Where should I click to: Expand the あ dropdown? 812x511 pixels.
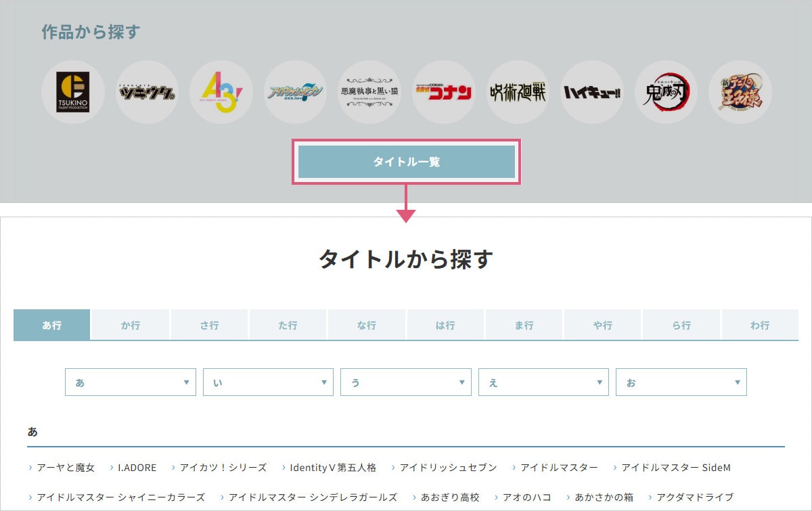[131, 382]
